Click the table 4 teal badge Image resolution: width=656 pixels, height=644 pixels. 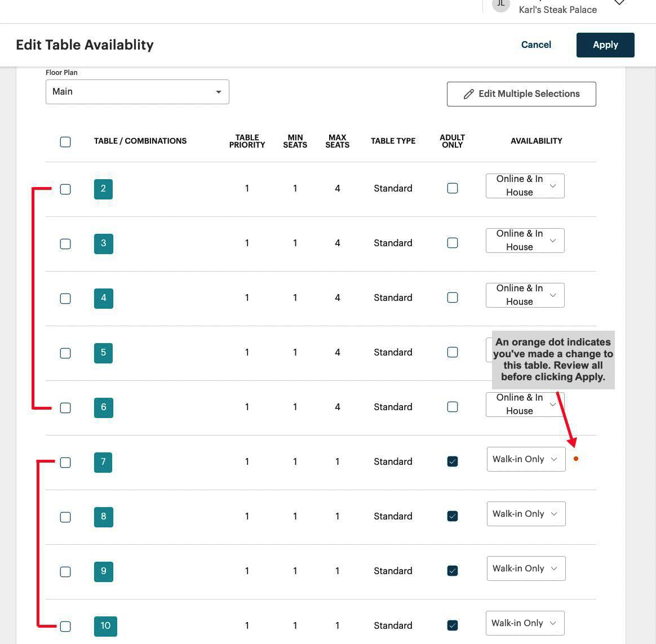[x=103, y=298]
